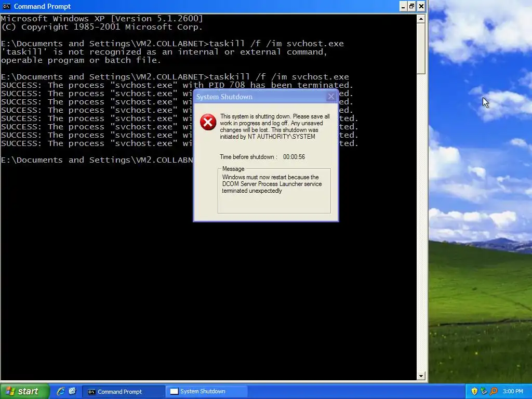
Task: Click the Command Prompt window title text
Action: (42, 6)
